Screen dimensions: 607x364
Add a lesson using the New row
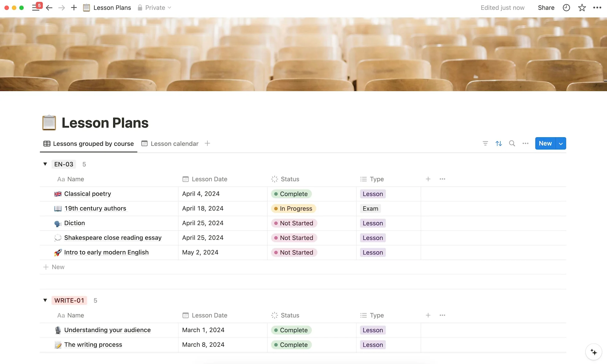[54, 267]
